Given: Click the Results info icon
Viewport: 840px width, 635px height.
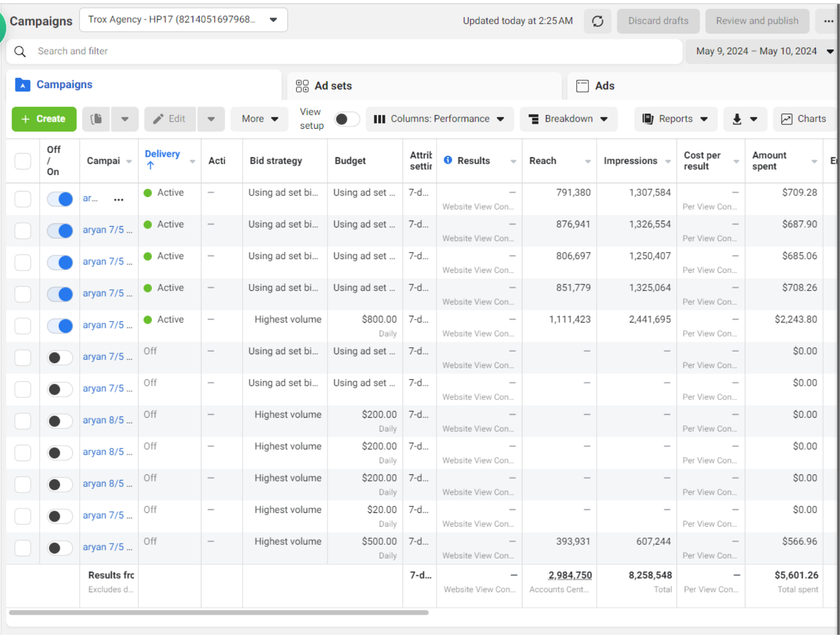Looking at the screenshot, I should 448,160.
